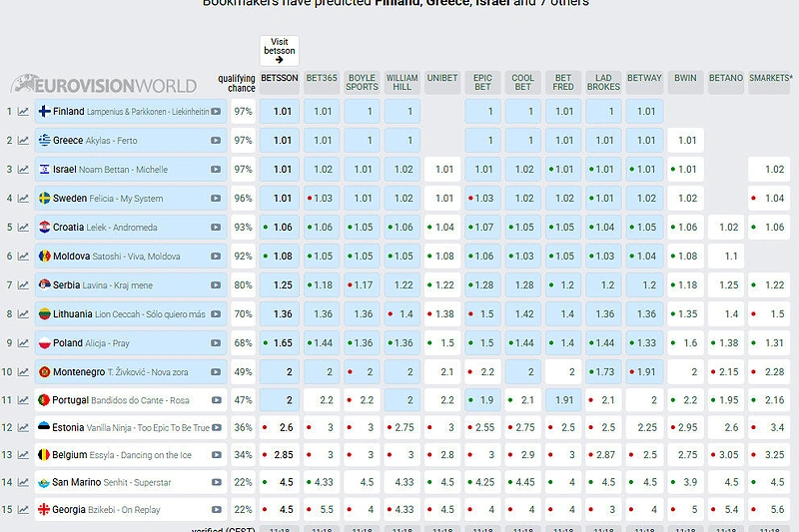Open Finland's odds history chart icon
Screen dimensions: 799x532
(x=23, y=112)
